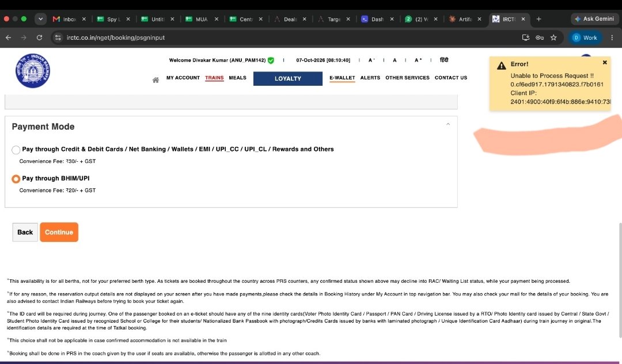Close the Dash tab

392,19
